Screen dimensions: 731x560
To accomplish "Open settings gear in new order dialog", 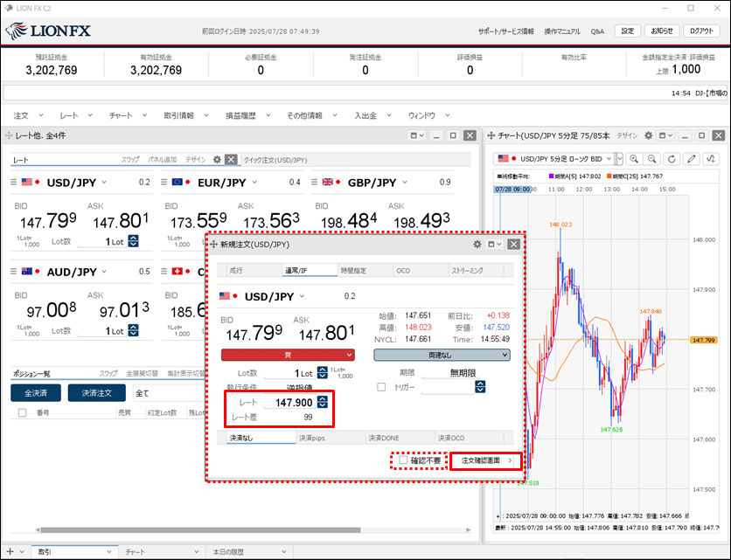I will [x=477, y=245].
